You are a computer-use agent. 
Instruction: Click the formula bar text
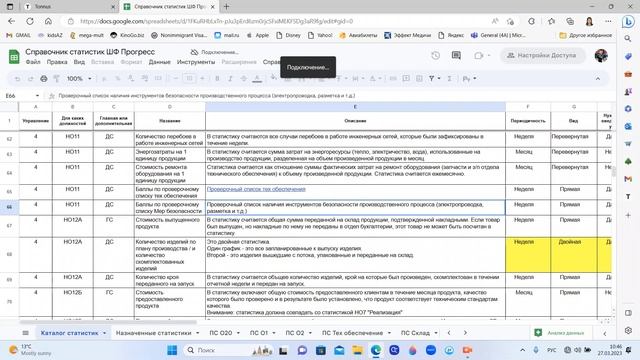click(207, 96)
